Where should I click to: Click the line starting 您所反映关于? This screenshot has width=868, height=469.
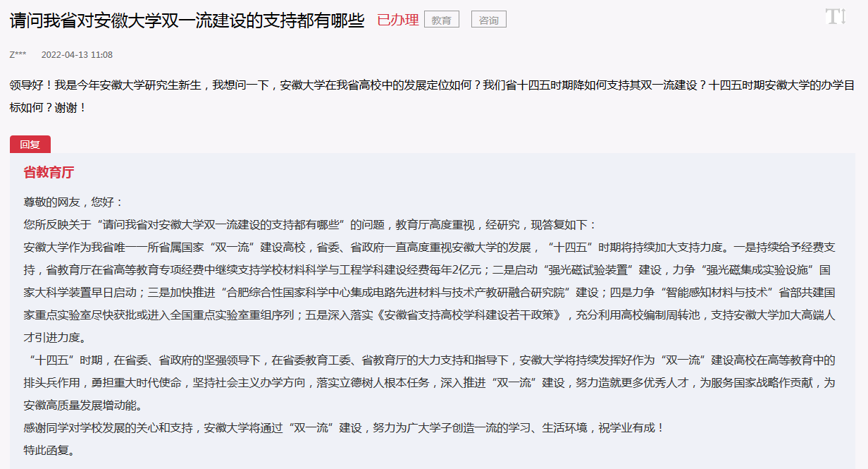tap(310, 225)
